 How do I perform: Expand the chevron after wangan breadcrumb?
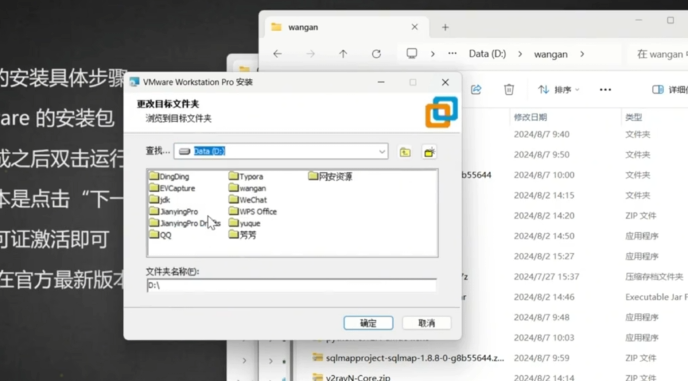click(582, 54)
